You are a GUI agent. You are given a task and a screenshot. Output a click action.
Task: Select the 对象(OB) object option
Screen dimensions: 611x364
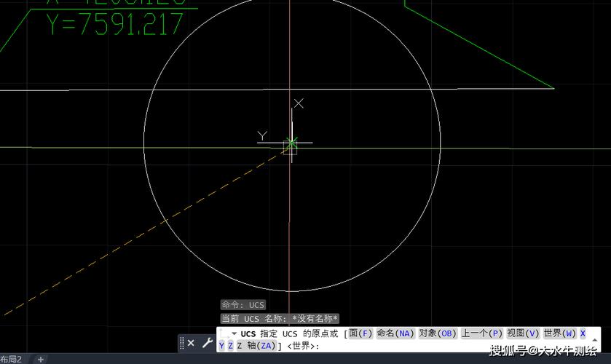pyautogui.click(x=438, y=333)
